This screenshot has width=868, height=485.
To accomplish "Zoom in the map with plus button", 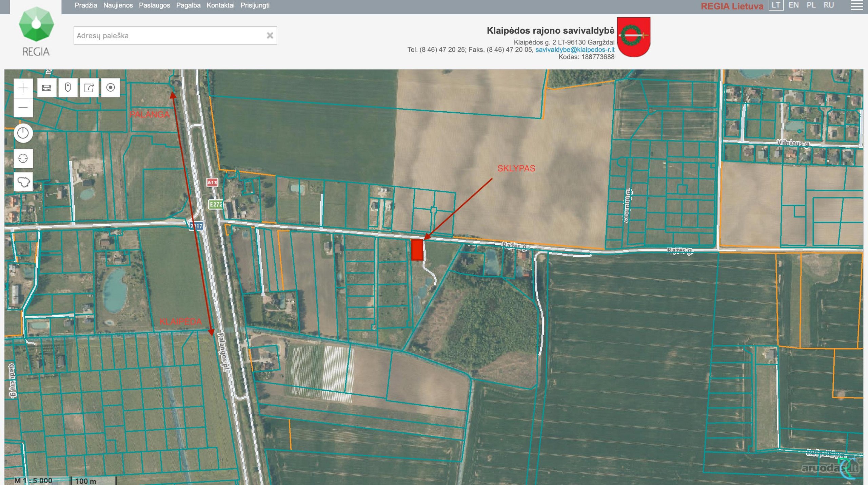I will point(23,88).
